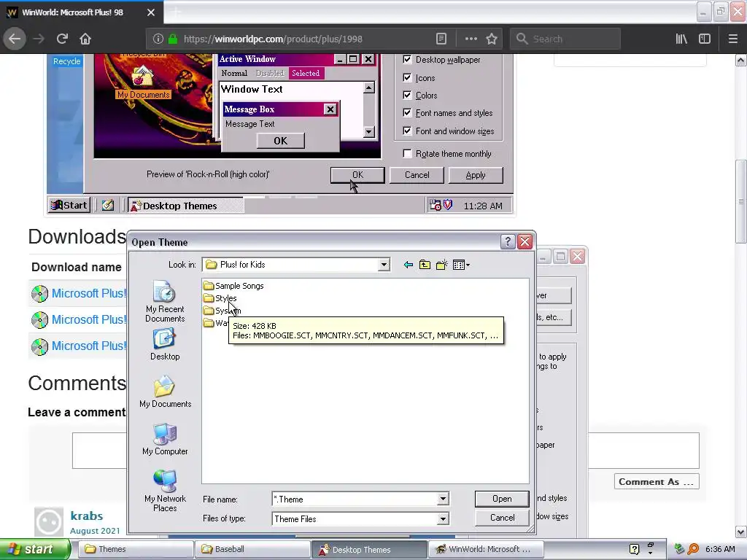Go to last folder visited in Open Theme
Viewport: 747px width, 560px height.
[x=409, y=265]
